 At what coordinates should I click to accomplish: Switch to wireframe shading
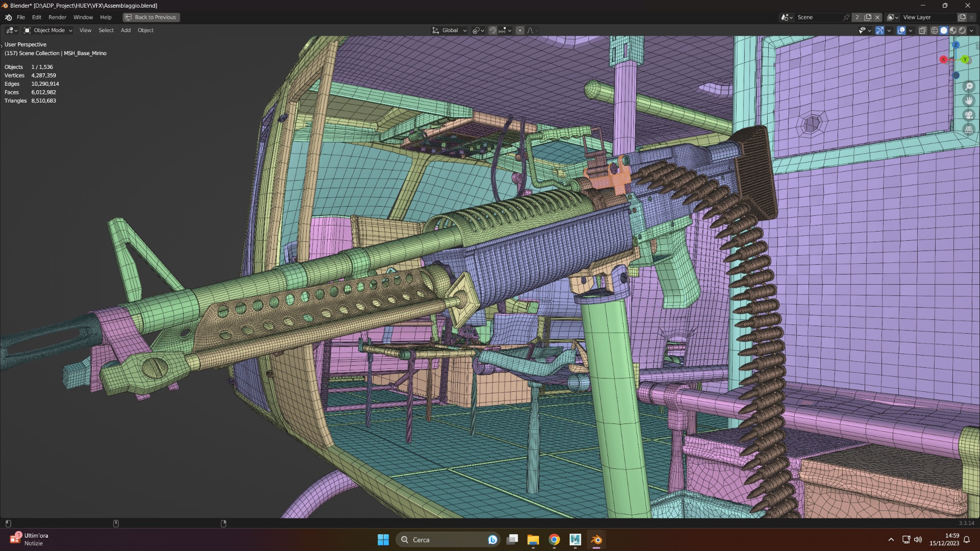pos(935,31)
